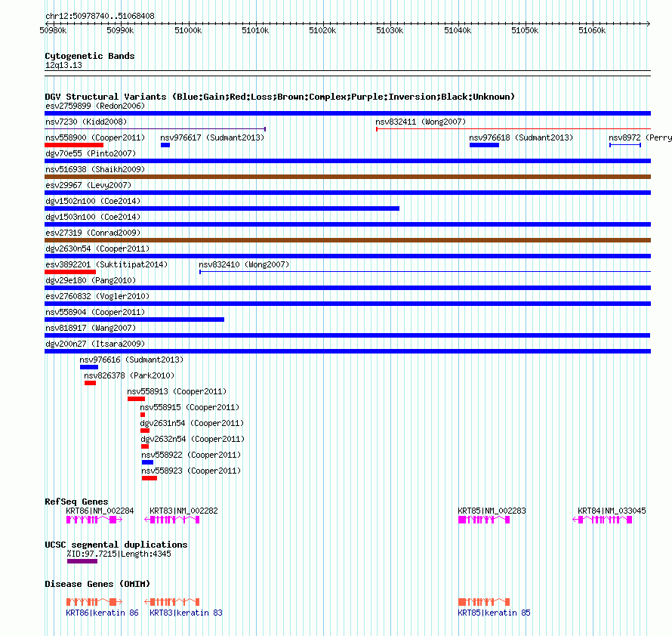The image size is (672, 636).
Task: Select blue bar under dgv1502n100 (Coe2014)
Action: 222,208
